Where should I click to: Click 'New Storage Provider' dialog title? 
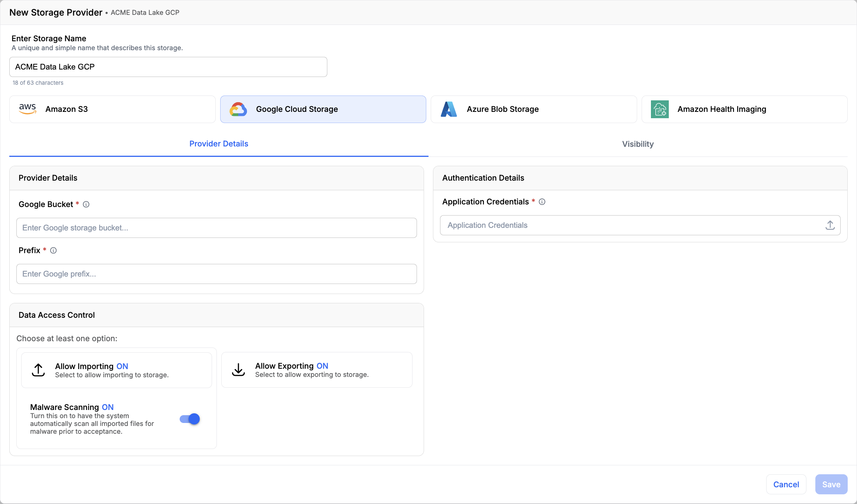(x=56, y=12)
